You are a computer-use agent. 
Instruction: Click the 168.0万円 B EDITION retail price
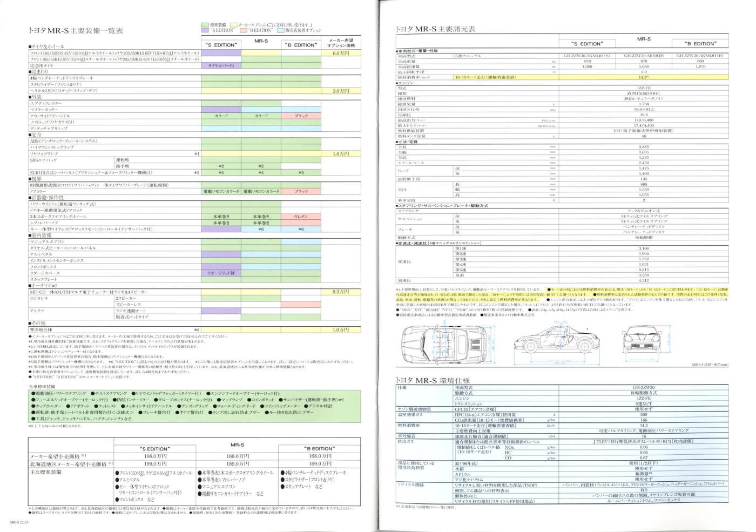319,456
